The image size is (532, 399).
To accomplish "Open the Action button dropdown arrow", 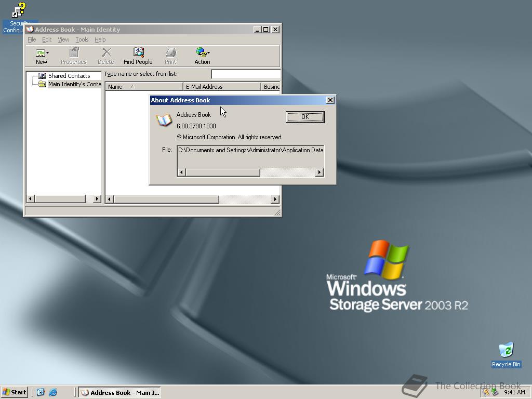I will tap(208, 52).
